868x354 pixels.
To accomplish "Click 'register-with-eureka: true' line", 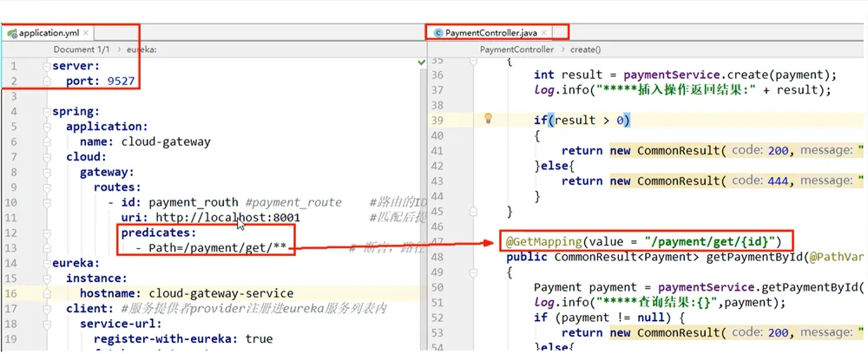I will click(183, 338).
